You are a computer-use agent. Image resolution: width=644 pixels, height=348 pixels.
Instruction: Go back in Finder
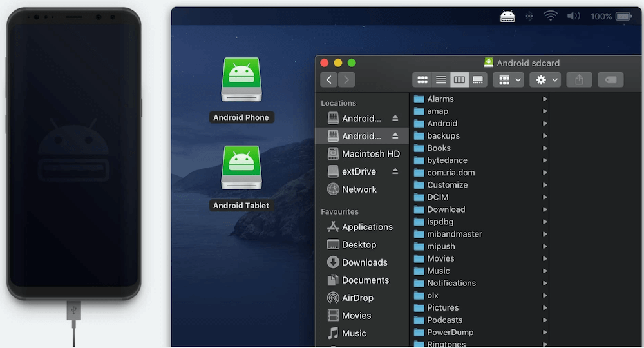click(x=328, y=80)
